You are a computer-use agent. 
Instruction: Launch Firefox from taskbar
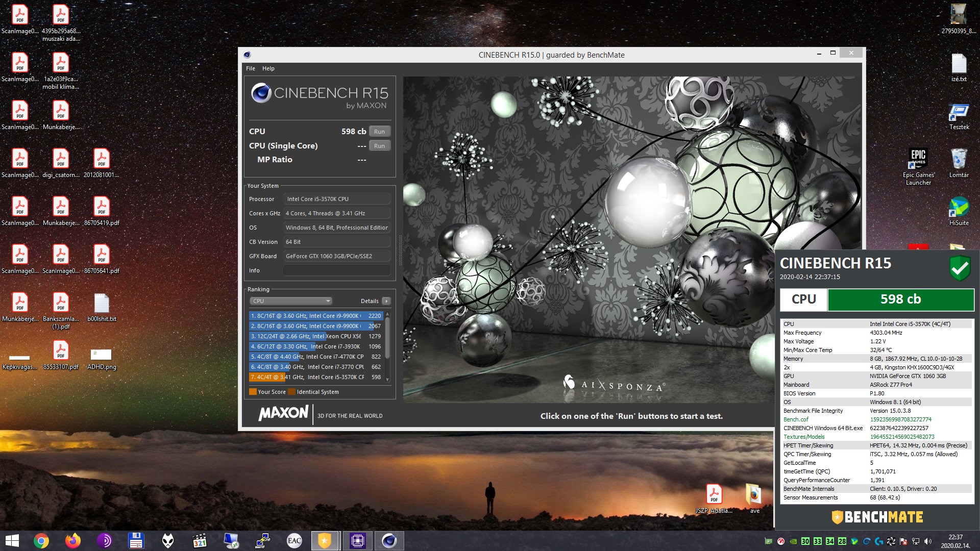point(73,541)
